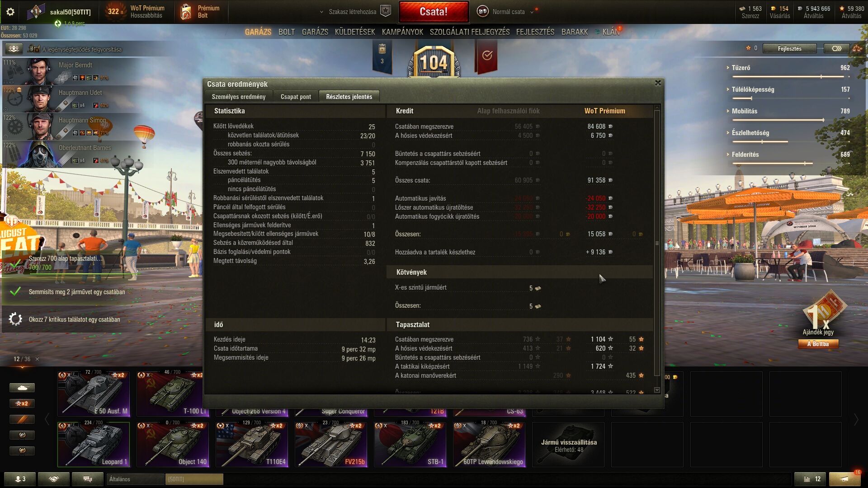Open the chat channels speech-bubble icon

click(x=88, y=479)
